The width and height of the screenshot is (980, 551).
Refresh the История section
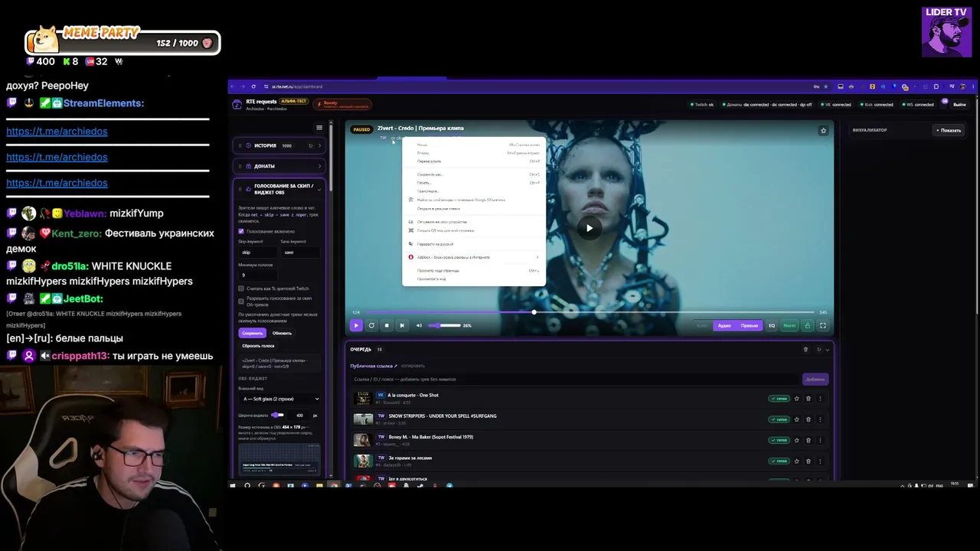[x=310, y=145]
